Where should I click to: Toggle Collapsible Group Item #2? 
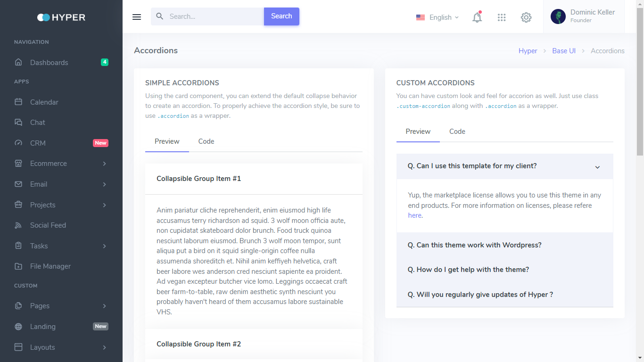[198, 344]
